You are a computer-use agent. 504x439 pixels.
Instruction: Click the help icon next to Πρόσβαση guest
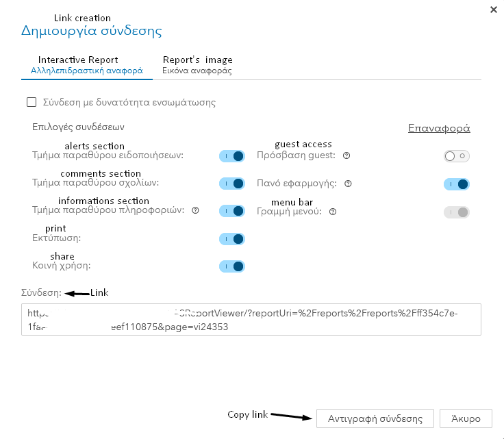pyautogui.click(x=346, y=156)
